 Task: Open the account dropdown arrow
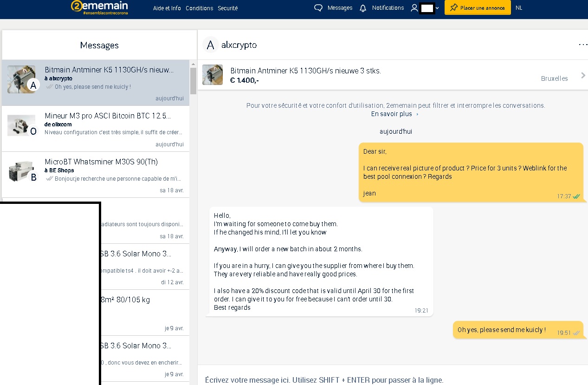[x=437, y=8]
